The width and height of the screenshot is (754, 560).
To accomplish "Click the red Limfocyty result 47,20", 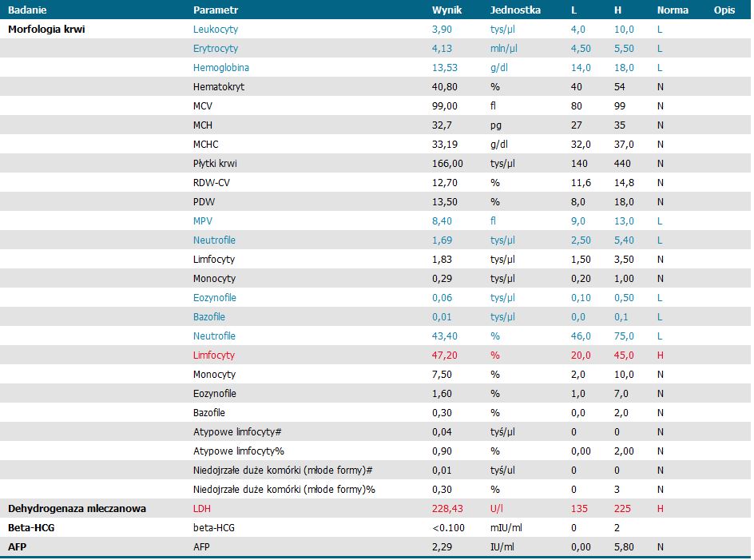I will pos(445,355).
